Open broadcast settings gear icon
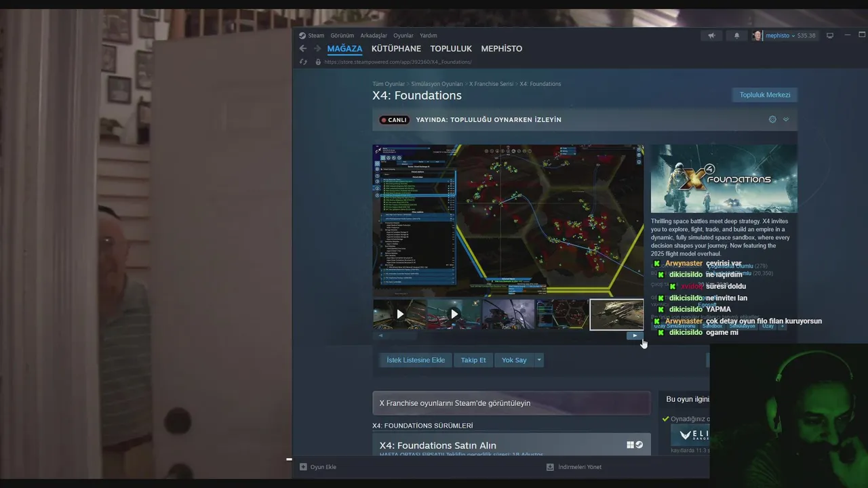The width and height of the screenshot is (868, 488). click(772, 119)
